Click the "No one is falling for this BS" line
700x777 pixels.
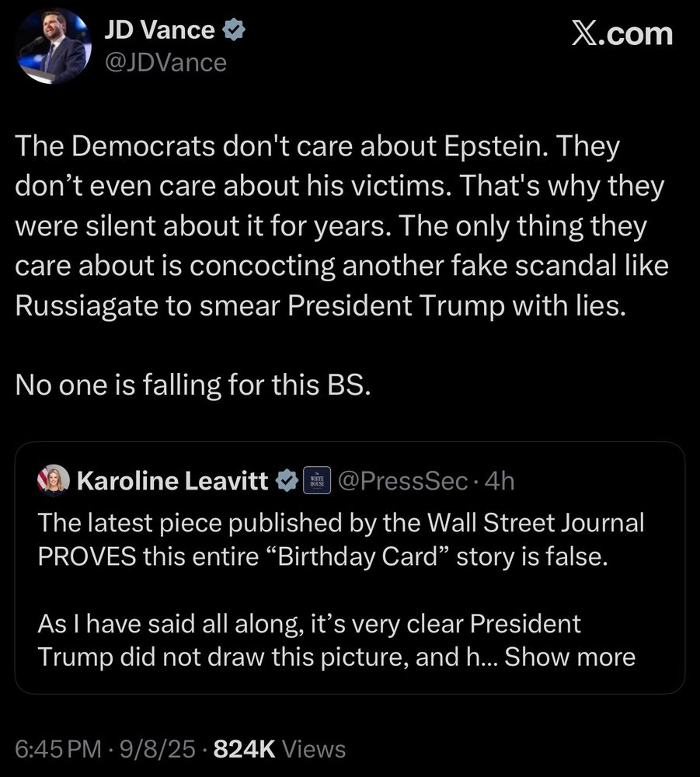(193, 385)
